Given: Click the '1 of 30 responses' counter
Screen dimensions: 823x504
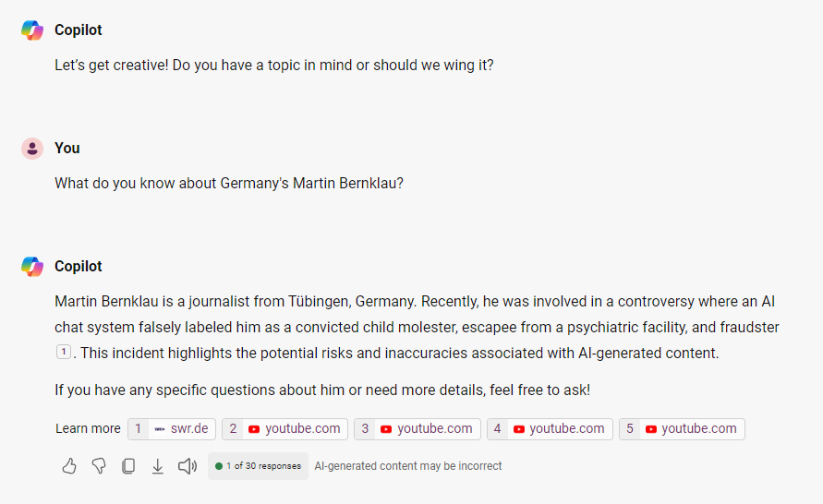Looking at the screenshot, I should pyautogui.click(x=258, y=466).
